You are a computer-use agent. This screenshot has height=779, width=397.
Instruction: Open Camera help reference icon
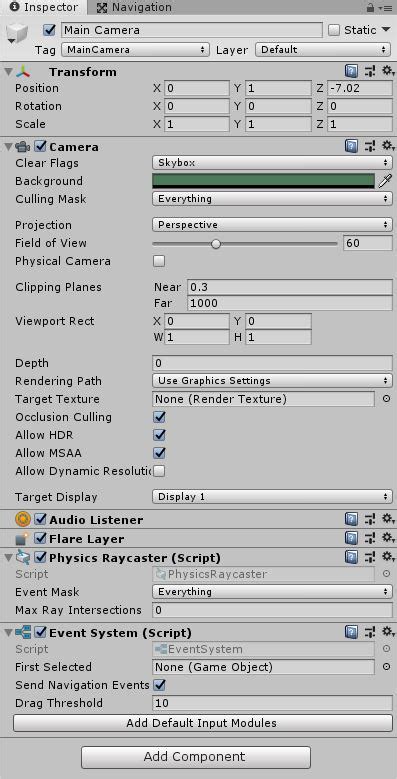click(351, 147)
